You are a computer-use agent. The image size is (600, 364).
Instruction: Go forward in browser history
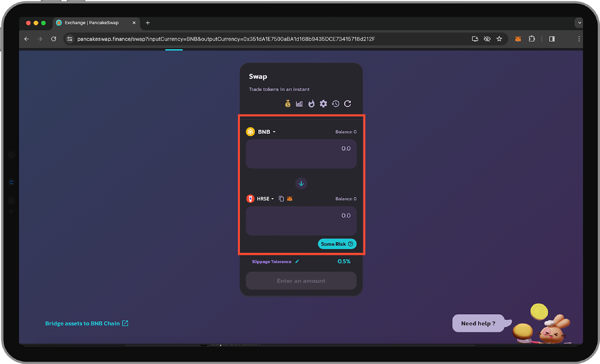pos(40,39)
